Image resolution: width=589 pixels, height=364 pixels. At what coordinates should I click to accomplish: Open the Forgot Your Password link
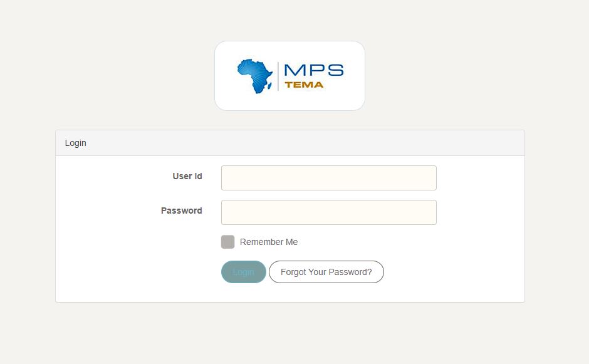[x=326, y=272]
